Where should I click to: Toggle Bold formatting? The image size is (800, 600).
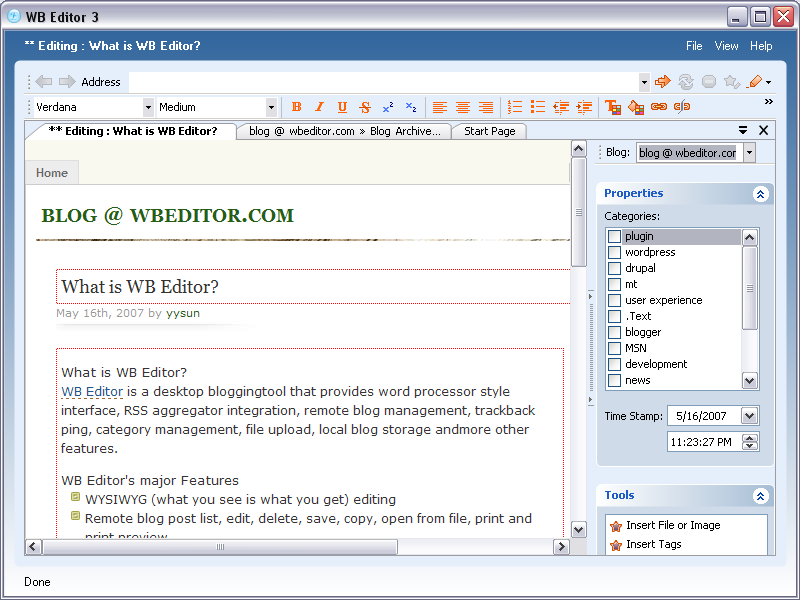296,107
